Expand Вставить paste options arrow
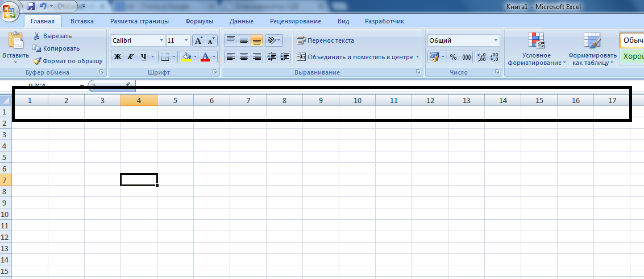The width and height of the screenshot is (644, 279). 15,63
